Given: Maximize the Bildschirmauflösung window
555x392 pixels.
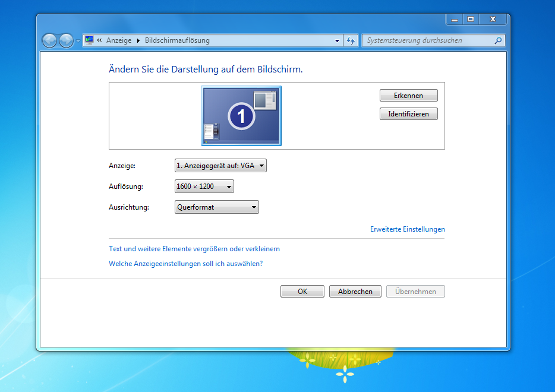Looking at the screenshot, I should pyautogui.click(x=471, y=20).
